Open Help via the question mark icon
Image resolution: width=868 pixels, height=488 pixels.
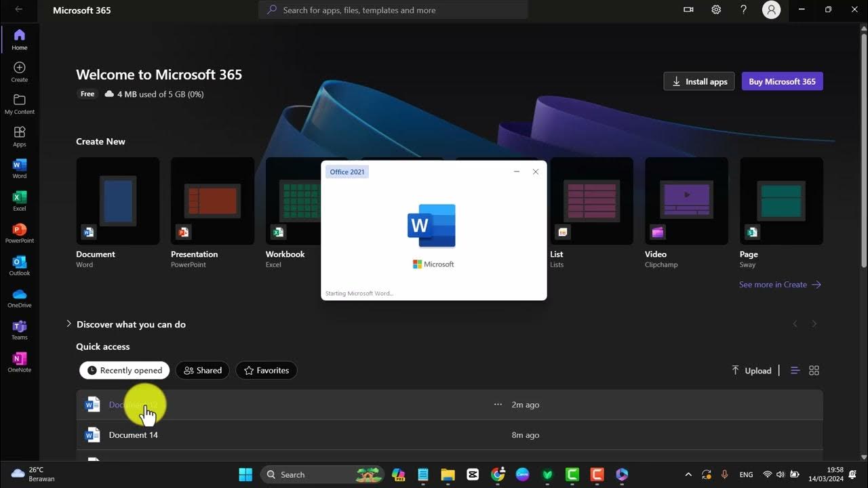pyautogui.click(x=743, y=9)
